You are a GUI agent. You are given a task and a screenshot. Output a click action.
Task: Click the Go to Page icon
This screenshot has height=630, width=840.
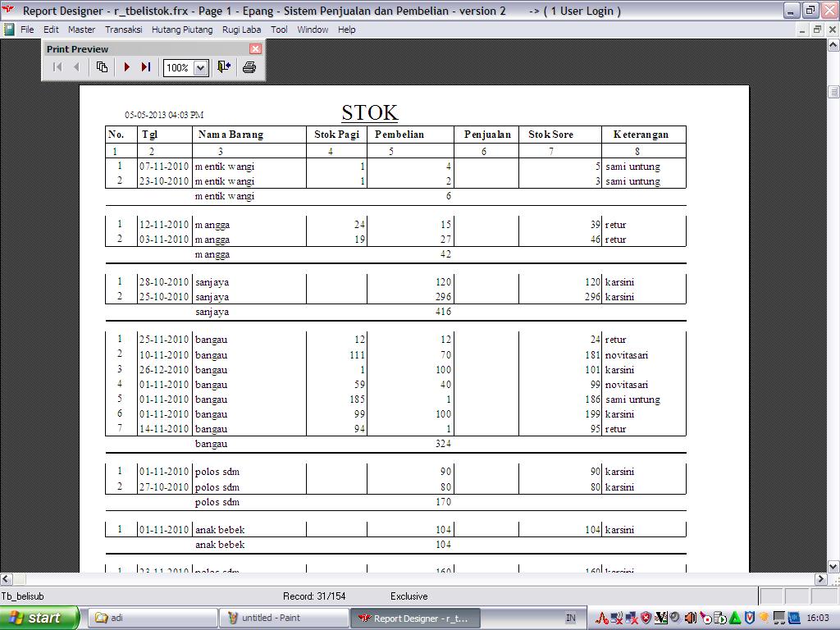102,67
